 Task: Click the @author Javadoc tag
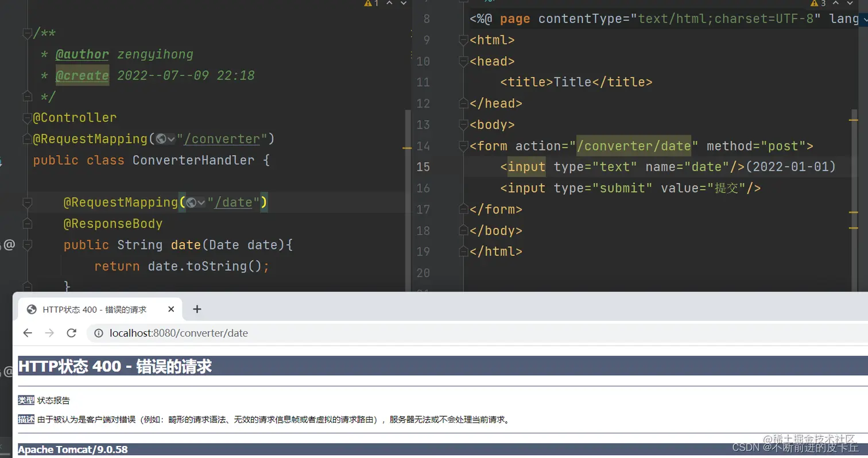[82, 55]
